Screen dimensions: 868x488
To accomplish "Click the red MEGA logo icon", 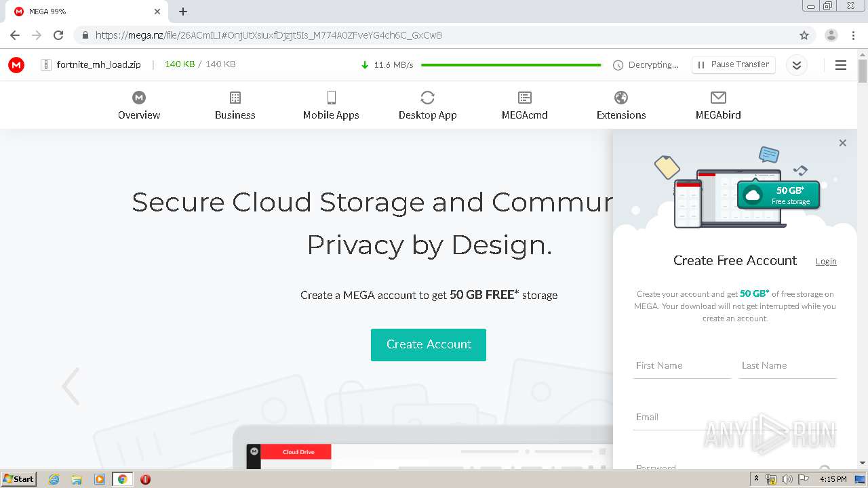I will tap(16, 65).
